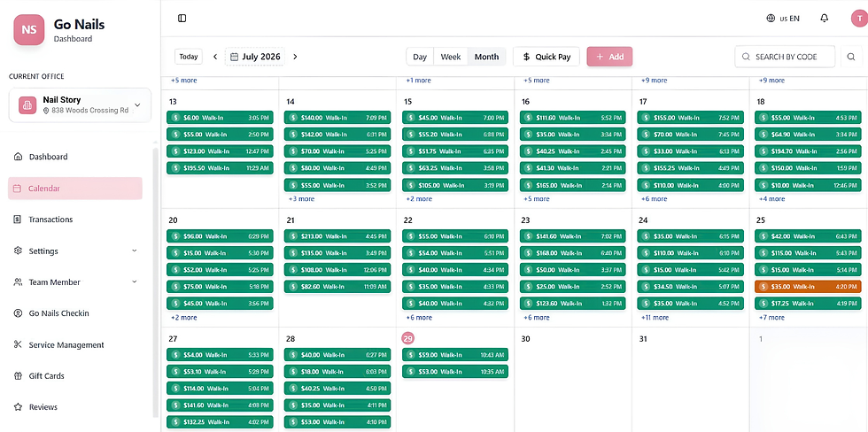
Task: Go to next month arrow
Action: [295, 57]
